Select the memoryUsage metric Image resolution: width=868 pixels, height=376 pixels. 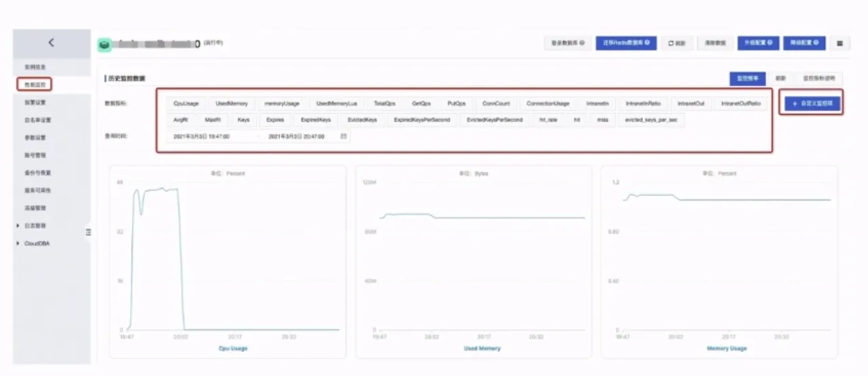pos(282,103)
